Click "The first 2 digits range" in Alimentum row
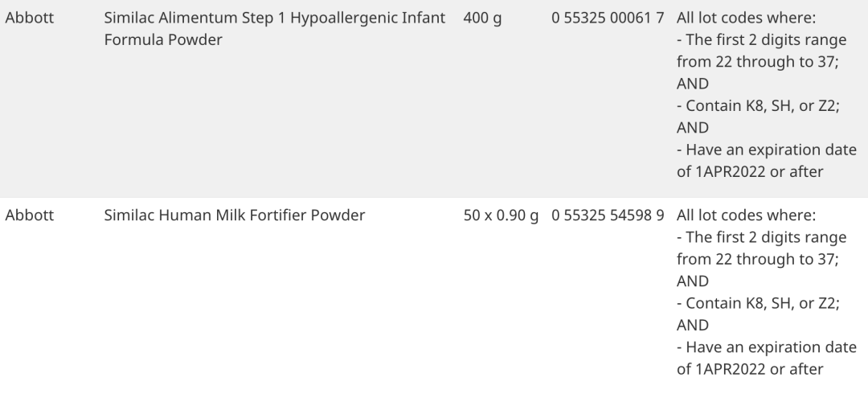 tap(761, 40)
